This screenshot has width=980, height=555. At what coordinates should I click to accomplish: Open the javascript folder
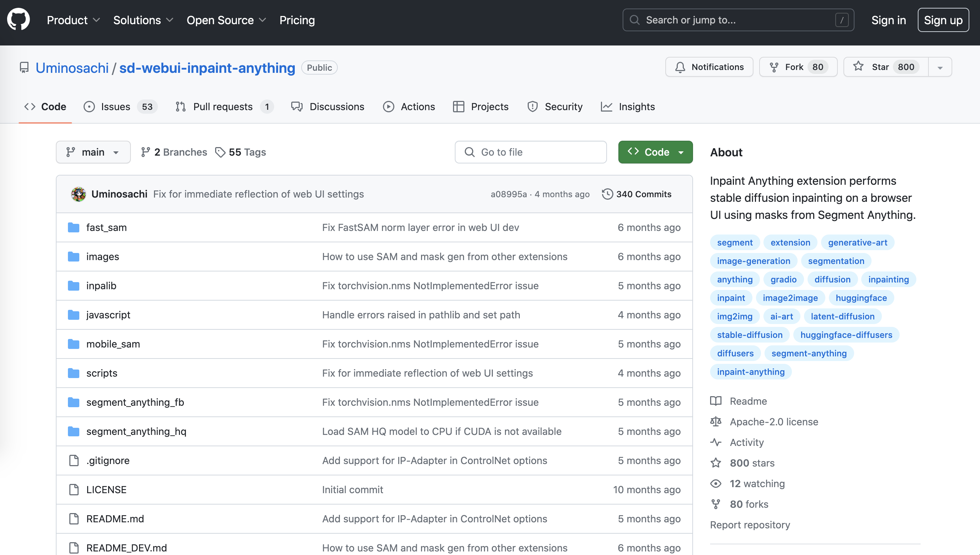108,314
